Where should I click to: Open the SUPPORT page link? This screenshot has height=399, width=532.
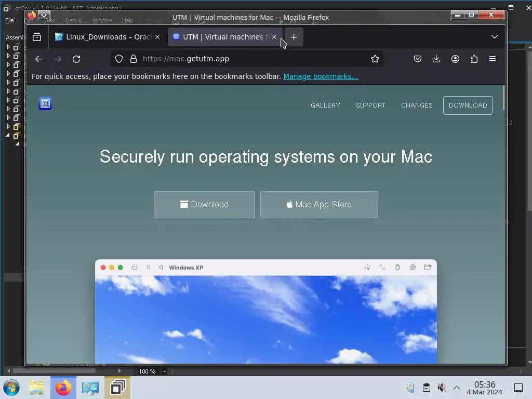[370, 105]
